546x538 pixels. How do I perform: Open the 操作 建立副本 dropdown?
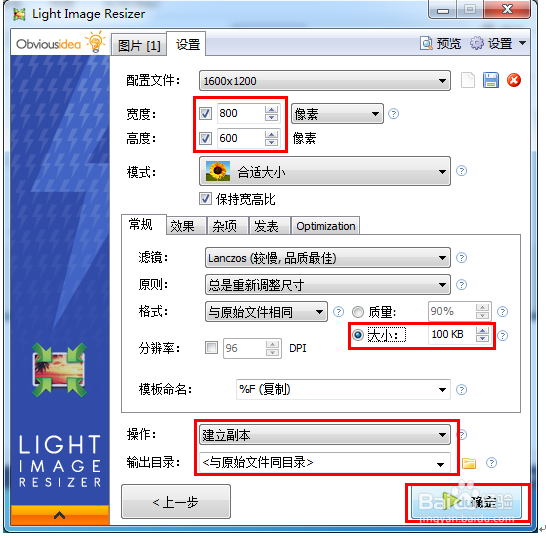click(x=325, y=435)
